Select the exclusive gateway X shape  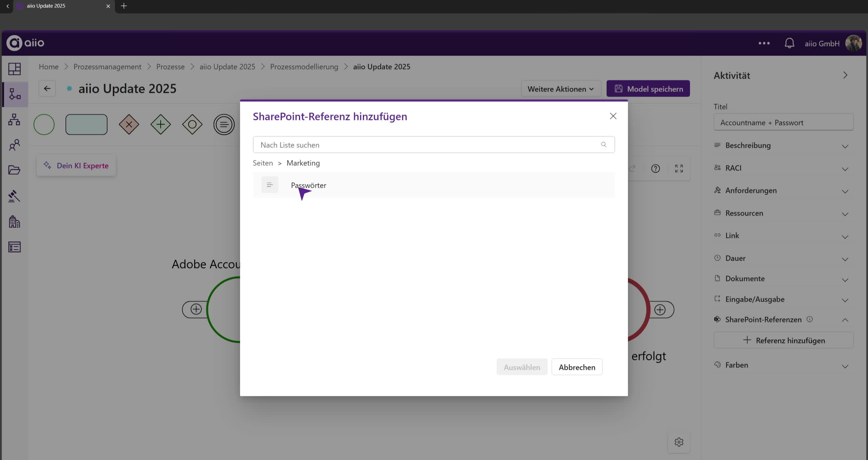(129, 124)
